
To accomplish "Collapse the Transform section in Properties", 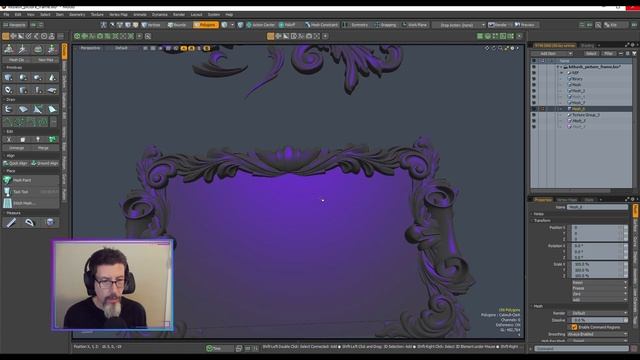I will point(541,220).
